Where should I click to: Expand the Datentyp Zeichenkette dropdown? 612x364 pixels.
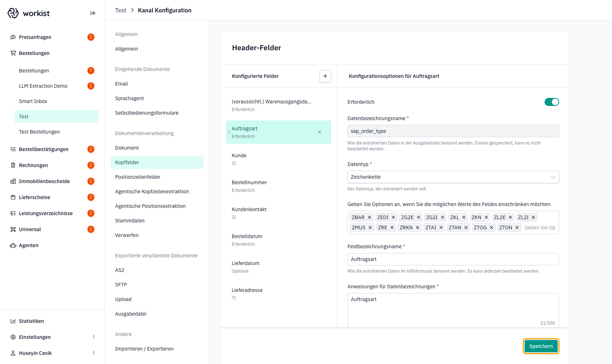[453, 177]
